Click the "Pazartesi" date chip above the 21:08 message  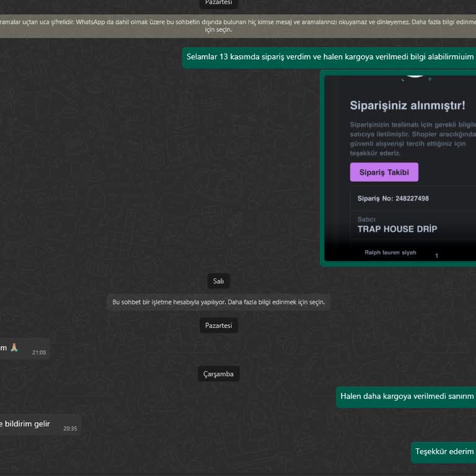point(218,325)
